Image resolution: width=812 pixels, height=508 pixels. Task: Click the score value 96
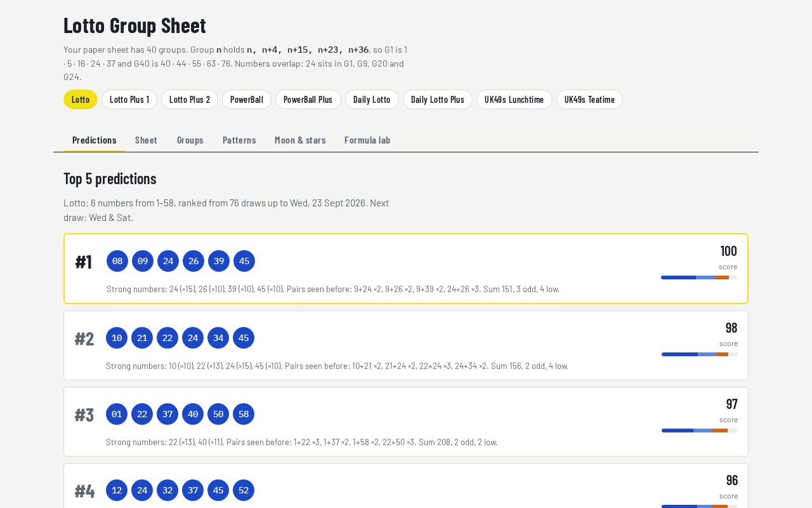click(x=731, y=480)
